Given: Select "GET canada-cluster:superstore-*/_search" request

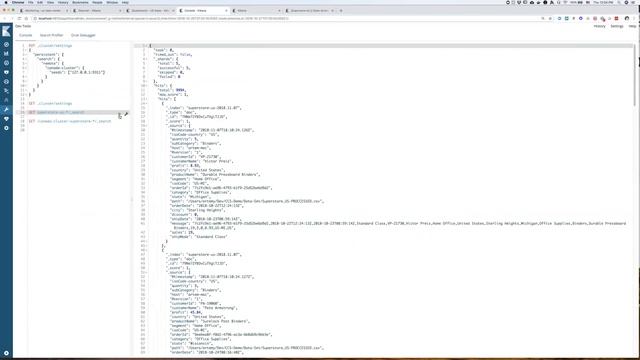Looking at the screenshot, I should [x=70, y=121].
